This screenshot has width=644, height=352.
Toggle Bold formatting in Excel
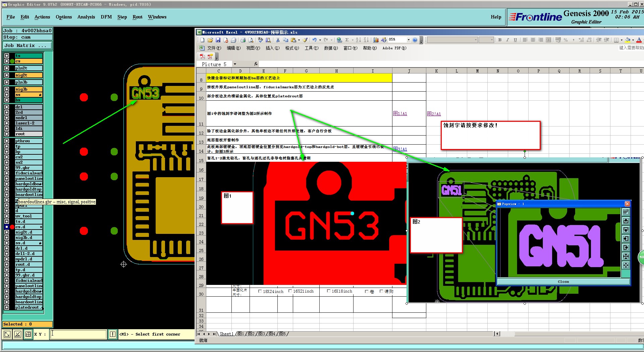[500, 40]
